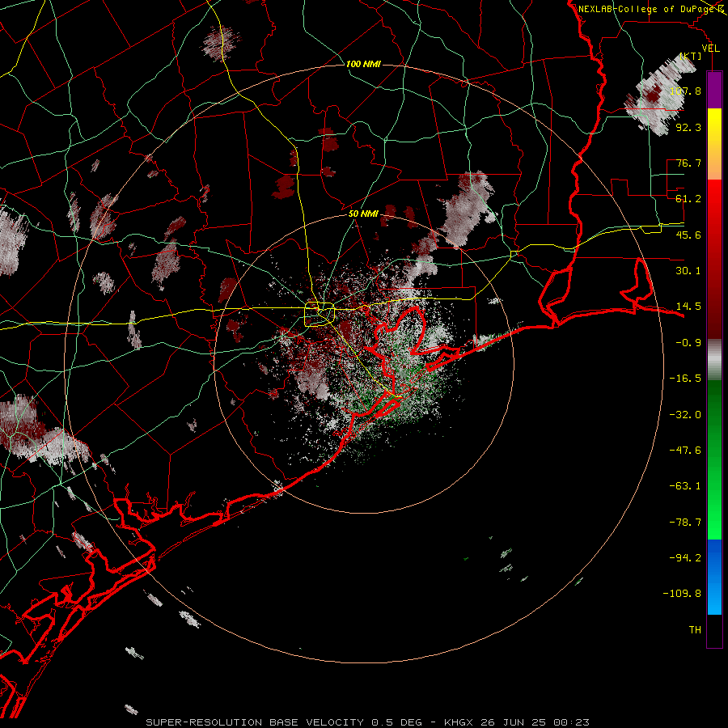
Task: Select the -32.0 legend value
Action: point(685,415)
